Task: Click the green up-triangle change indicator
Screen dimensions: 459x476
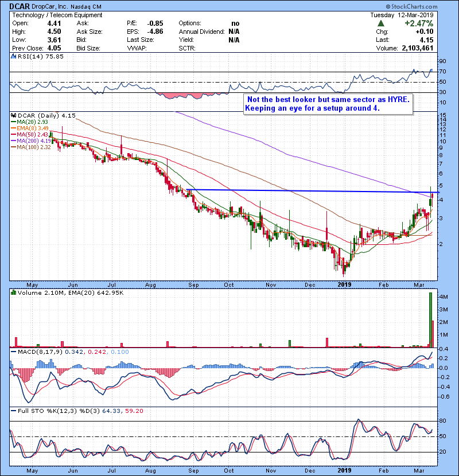Action: (x=380, y=23)
